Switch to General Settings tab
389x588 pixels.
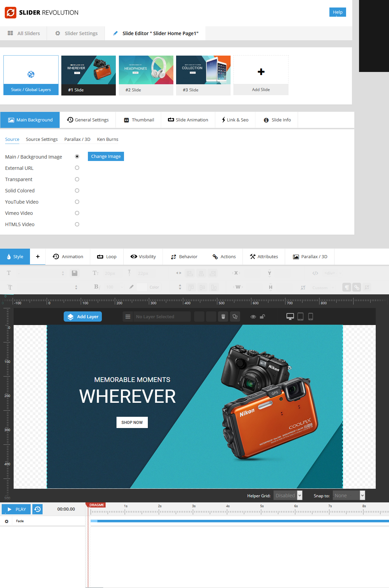tap(88, 120)
